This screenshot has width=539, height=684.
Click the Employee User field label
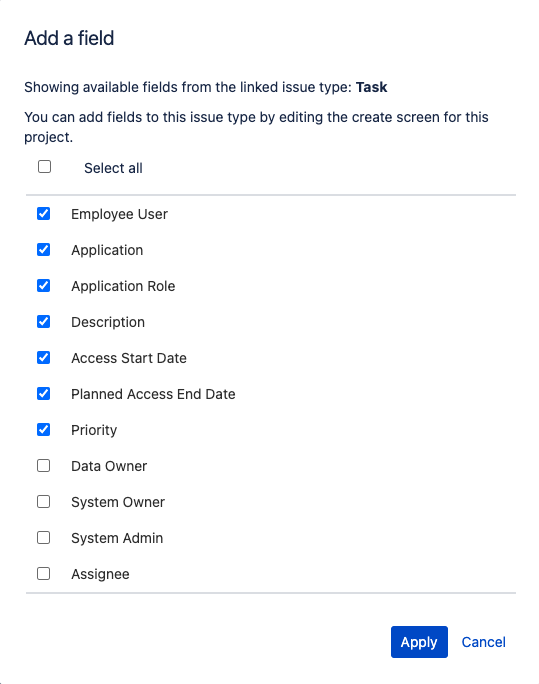click(119, 214)
